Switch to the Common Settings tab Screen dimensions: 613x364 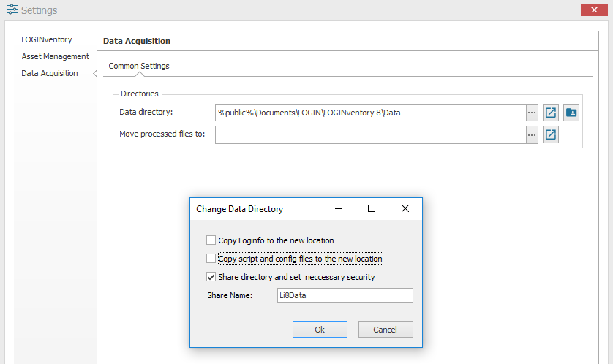click(x=139, y=66)
